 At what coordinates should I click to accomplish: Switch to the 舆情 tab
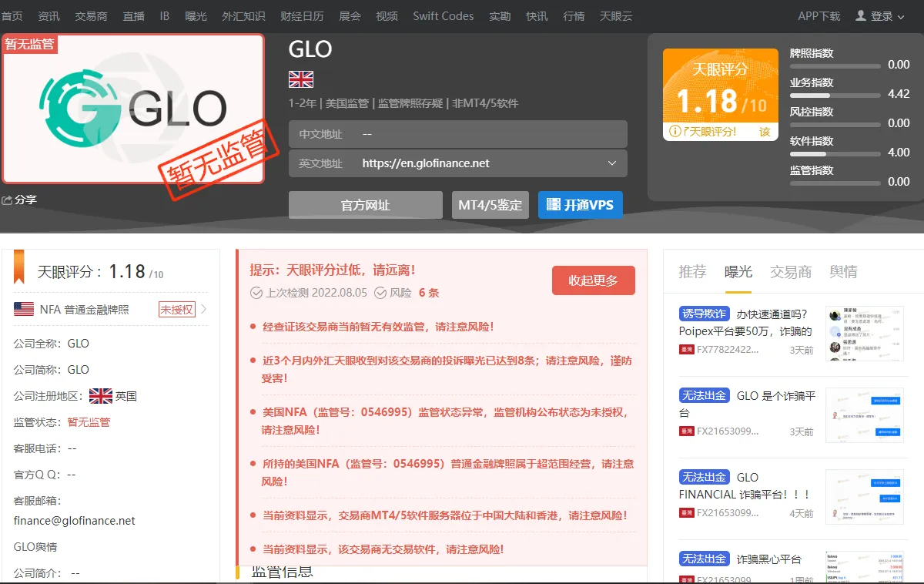(x=843, y=271)
